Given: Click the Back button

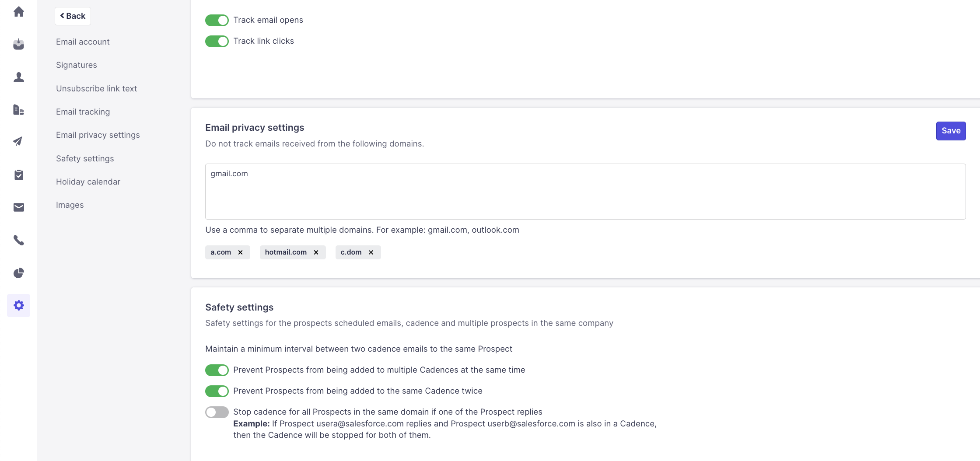Looking at the screenshot, I should 73,16.
